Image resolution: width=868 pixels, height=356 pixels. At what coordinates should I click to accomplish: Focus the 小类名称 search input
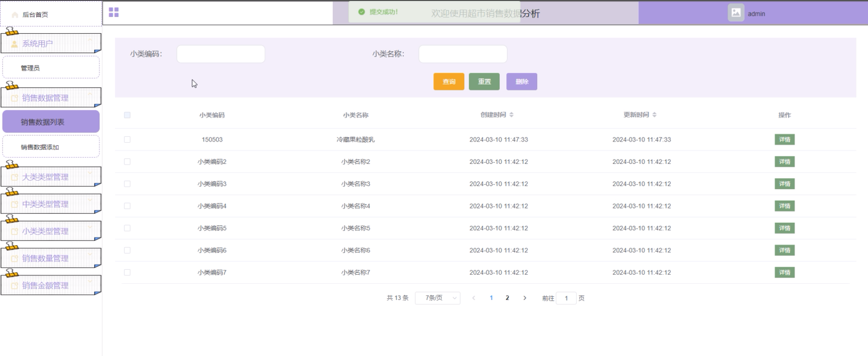(463, 54)
